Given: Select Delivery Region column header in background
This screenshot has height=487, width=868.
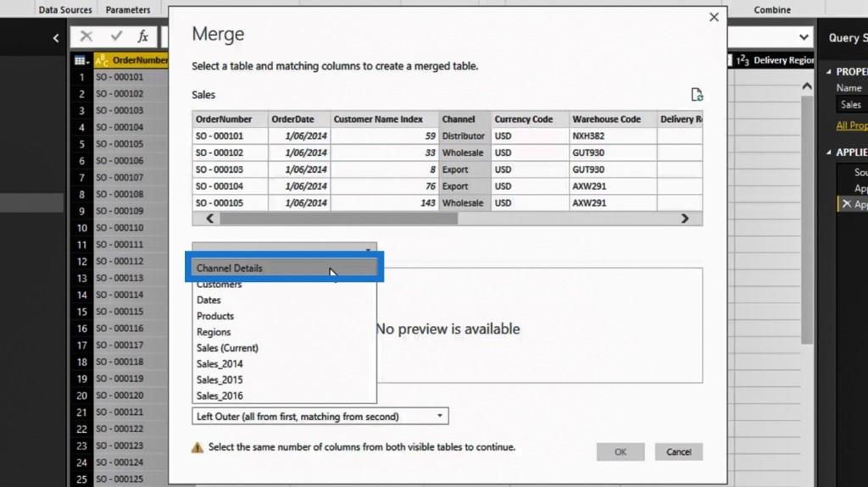Looking at the screenshot, I should (x=774, y=60).
